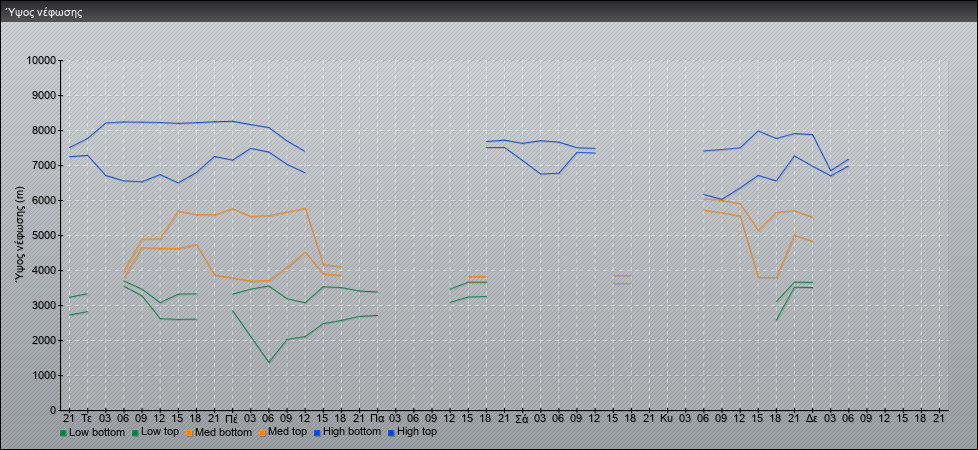Click the 'Ύψος νέφωσης' panel title
Image resolution: width=978 pixels, height=450 pixels.
44,12
